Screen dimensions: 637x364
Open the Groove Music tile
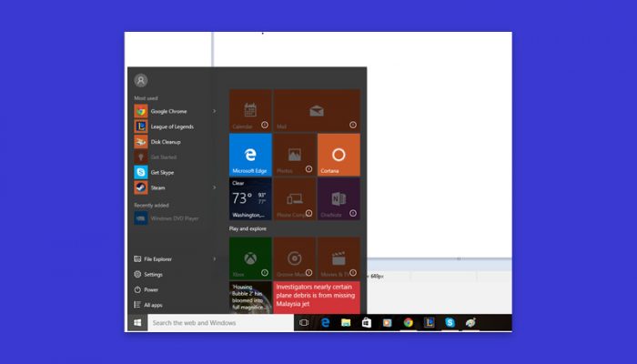point(295,258)
